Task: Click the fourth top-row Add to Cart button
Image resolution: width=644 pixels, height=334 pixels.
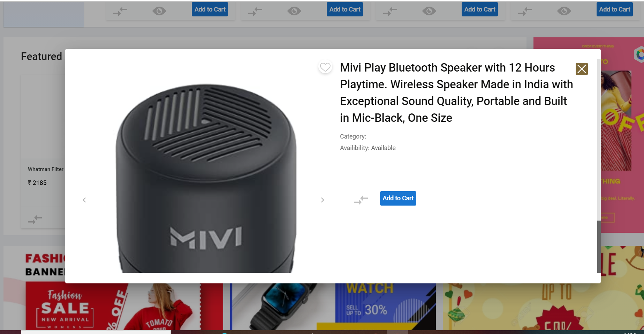Action: click(615, 9)
